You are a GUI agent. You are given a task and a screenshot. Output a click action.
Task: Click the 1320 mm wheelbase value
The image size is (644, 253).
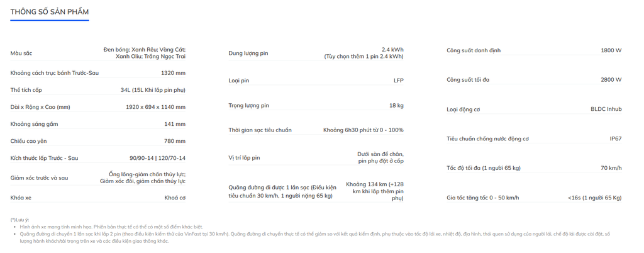(x=173, y=73)
